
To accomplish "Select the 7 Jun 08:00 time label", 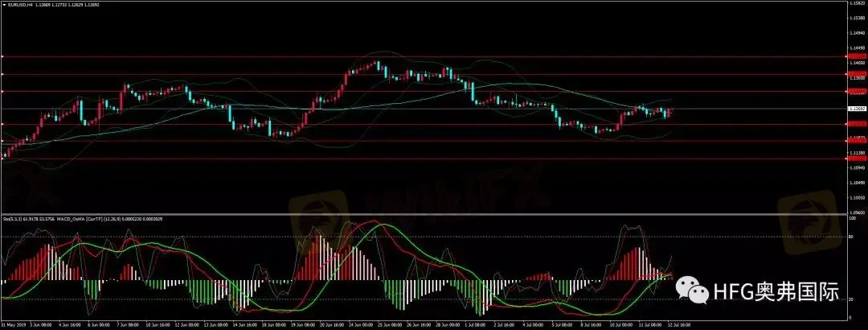I will [x=129, y=324].
